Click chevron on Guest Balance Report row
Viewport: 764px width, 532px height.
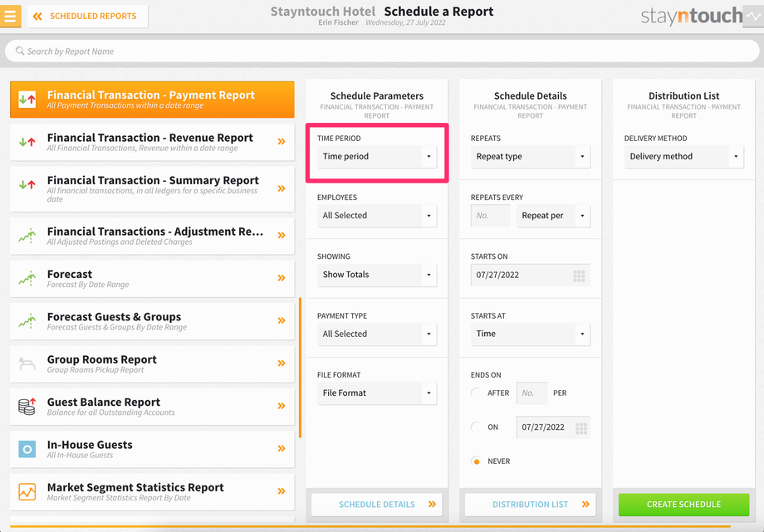point(282,406)
